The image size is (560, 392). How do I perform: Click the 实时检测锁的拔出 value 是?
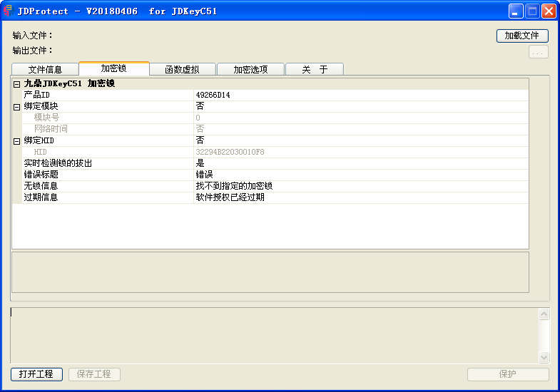(200, 163)
